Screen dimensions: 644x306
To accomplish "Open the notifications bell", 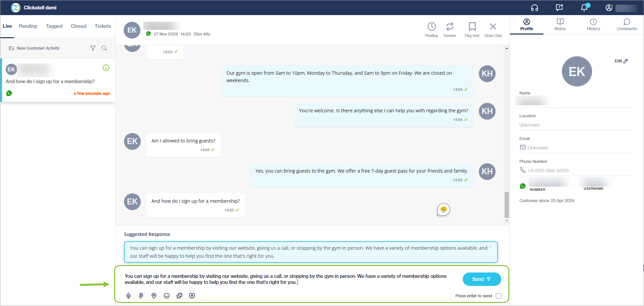I will click(x=584, y=8).
